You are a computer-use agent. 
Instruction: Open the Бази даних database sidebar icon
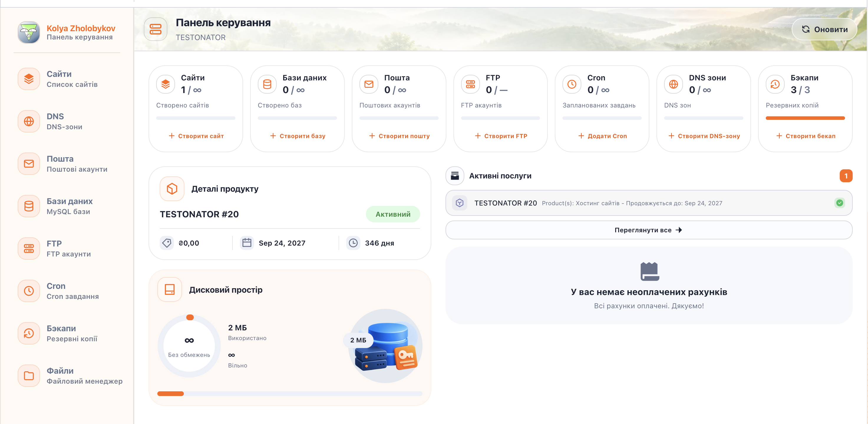click(29, 206)
